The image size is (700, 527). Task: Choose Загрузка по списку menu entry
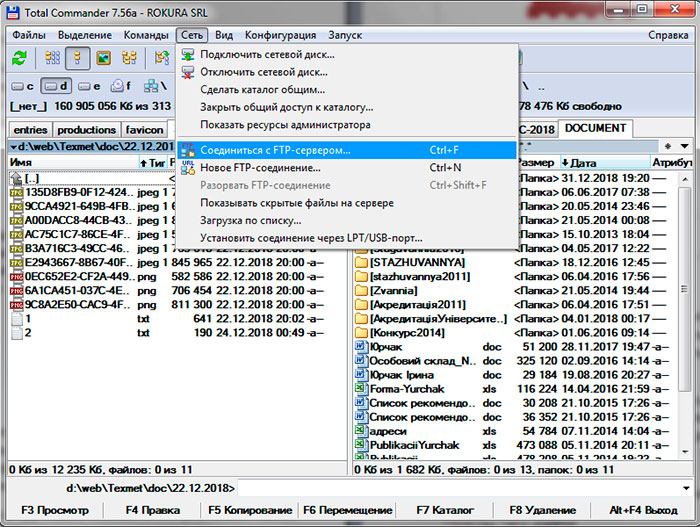coord(347,221)
